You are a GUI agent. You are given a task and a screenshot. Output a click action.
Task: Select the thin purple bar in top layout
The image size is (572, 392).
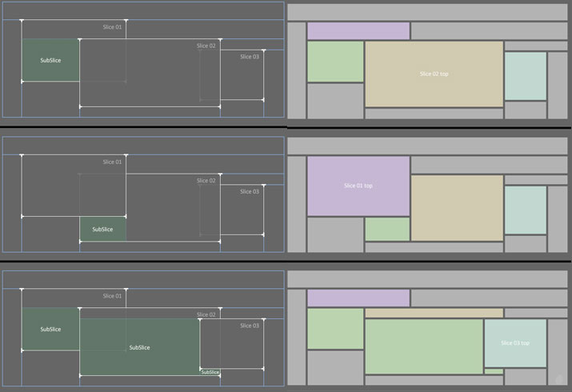click(x=358, y=31)
